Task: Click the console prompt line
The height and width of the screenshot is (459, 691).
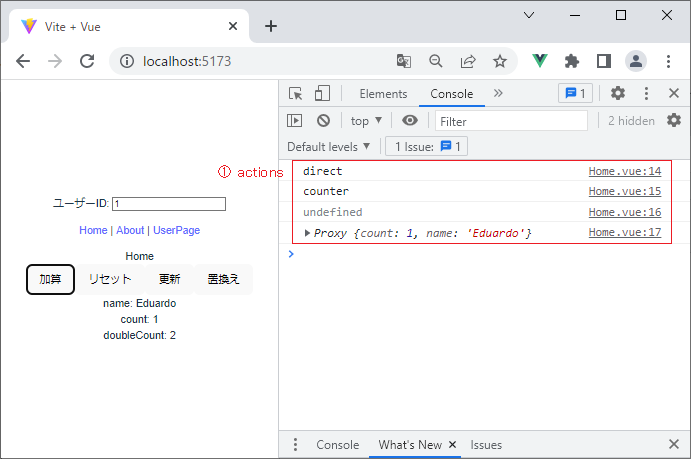Action: pyautogui.click(x=485, y=254)
